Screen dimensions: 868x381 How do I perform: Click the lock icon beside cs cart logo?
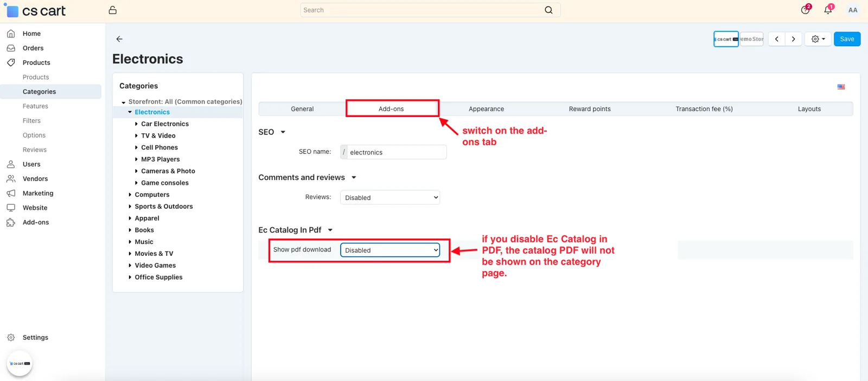tap(112, 10)
